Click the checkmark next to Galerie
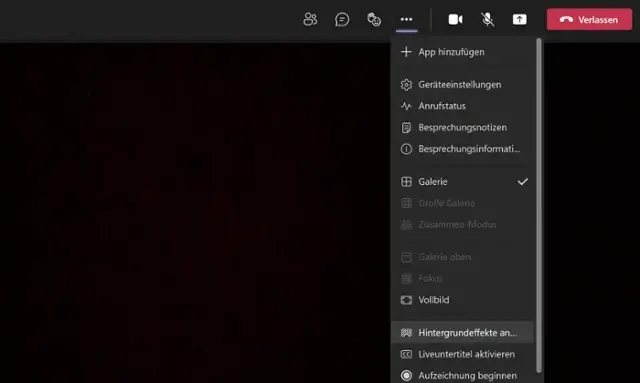This screenshot has width=640, height=383. click(522, 182)
